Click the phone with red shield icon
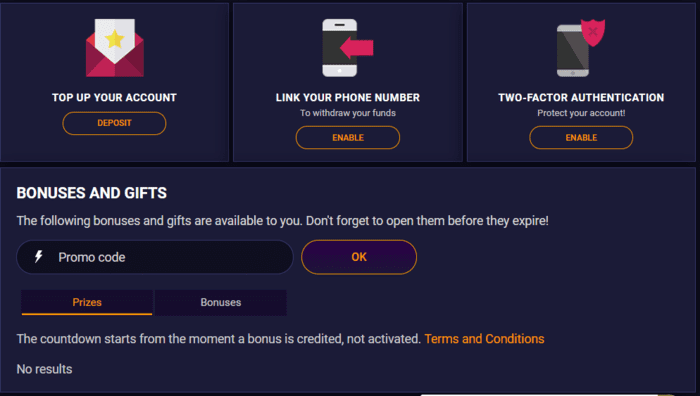 click(581, 48)
